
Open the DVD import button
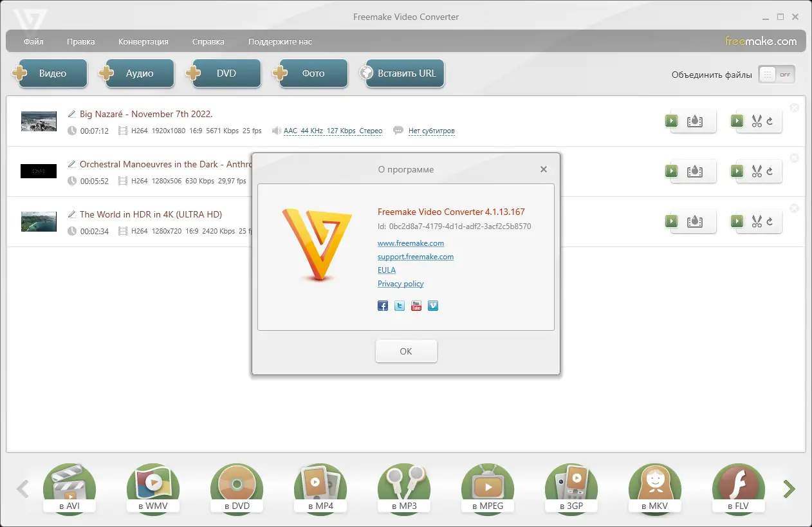[225, 73]
